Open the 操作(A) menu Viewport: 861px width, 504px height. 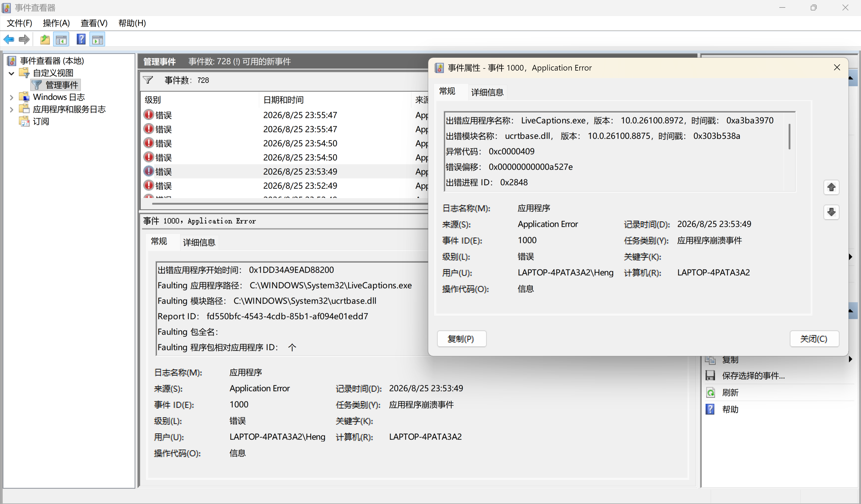click(x=56, y=23)
